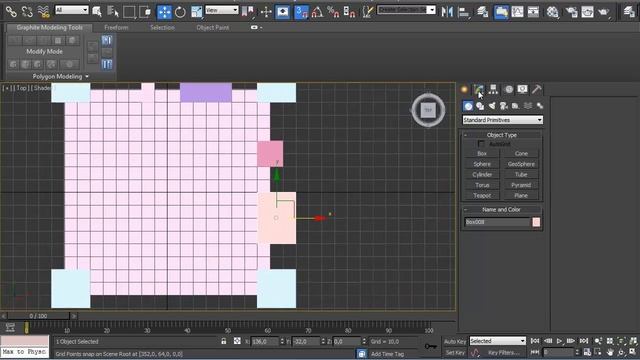Click the time slider 0 / 100
This screenshot has width=640, height=360.
38,316
